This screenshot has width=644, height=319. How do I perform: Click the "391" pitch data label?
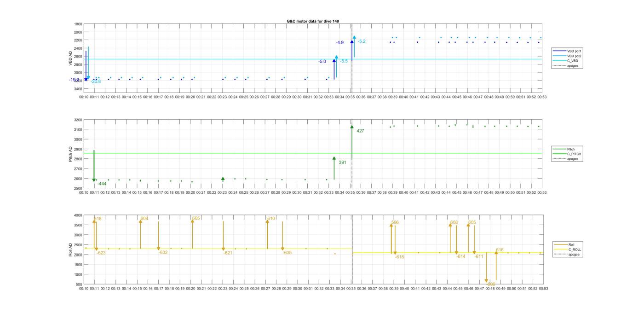343,162
